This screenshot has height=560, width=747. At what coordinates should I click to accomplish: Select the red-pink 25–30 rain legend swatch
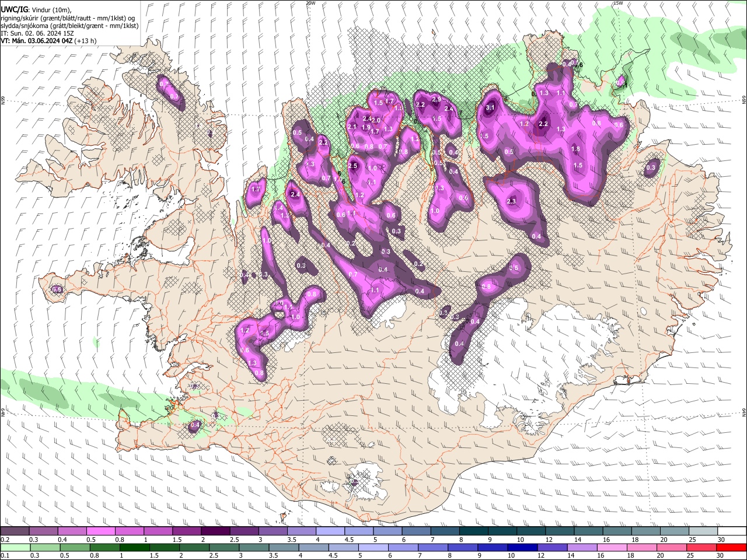point(700,548)
